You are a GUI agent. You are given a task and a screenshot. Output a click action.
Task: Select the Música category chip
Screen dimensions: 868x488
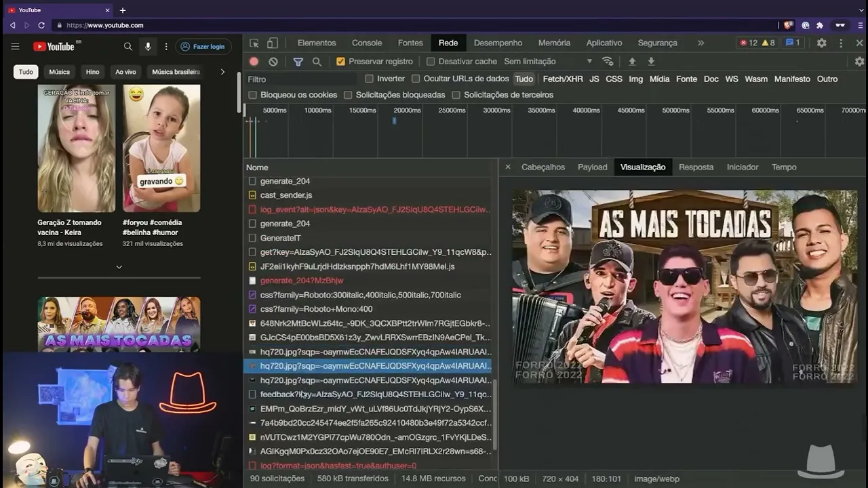(59, 72)
